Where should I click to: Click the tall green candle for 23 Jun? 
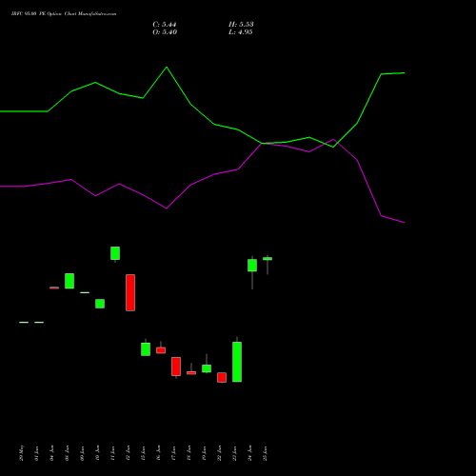(x=237, y=362)
